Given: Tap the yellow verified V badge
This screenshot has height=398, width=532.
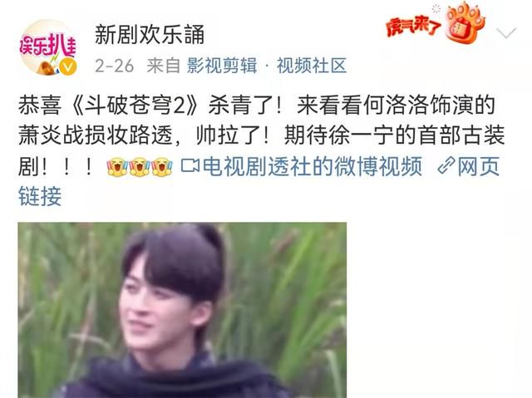Looking at the screenshot, I should [68, 66].
